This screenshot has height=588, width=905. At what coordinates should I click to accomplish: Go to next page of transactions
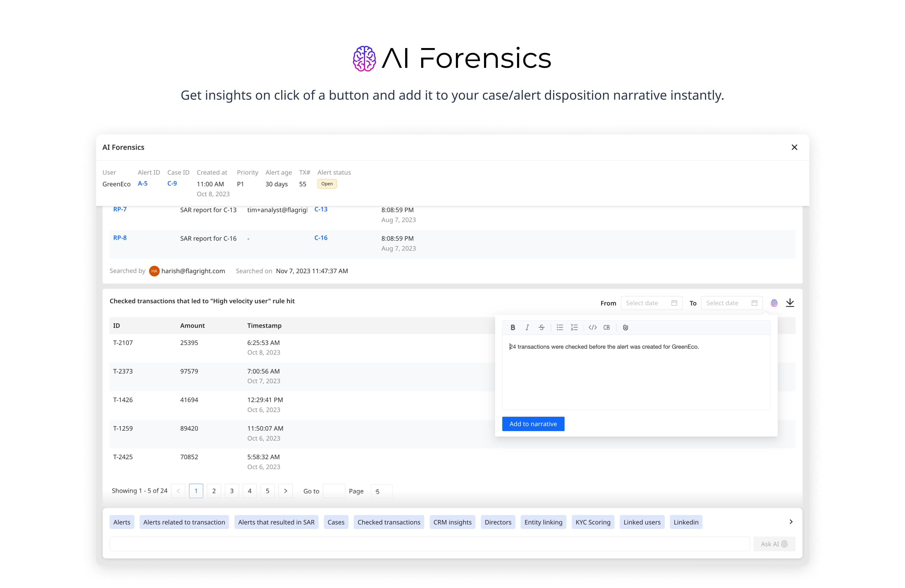click(x=285, y=491)
